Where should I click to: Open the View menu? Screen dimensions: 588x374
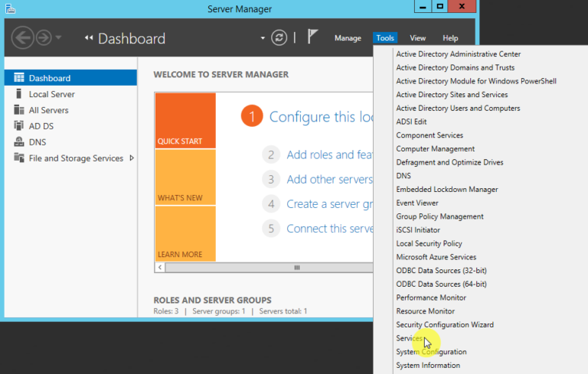coord(417,37)
